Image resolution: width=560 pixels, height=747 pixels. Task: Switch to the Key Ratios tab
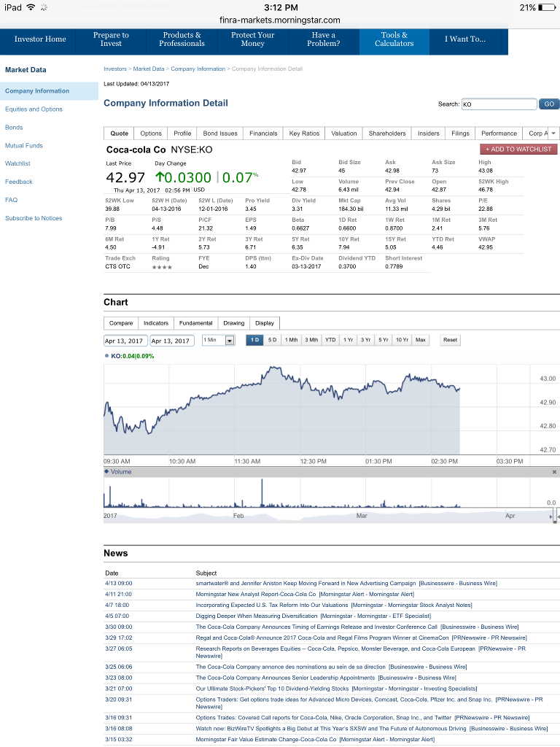pyautogui.click(x=304, y=133)
